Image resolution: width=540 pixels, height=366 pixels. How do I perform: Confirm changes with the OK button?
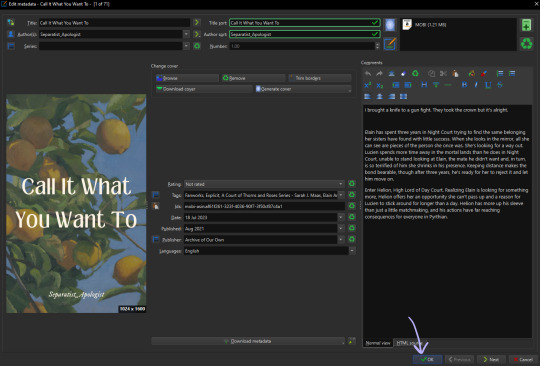pyautogui.click(x=427, y=359)
